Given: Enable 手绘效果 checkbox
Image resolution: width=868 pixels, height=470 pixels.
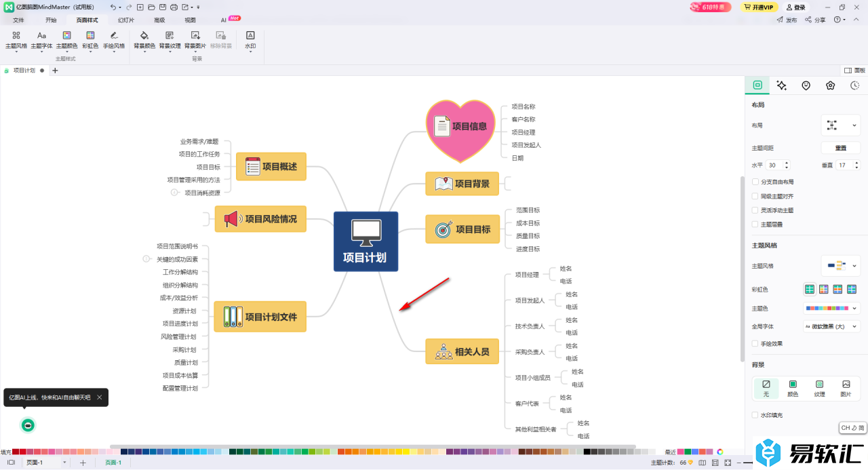Looking at the screenshot, I should 755,344.
